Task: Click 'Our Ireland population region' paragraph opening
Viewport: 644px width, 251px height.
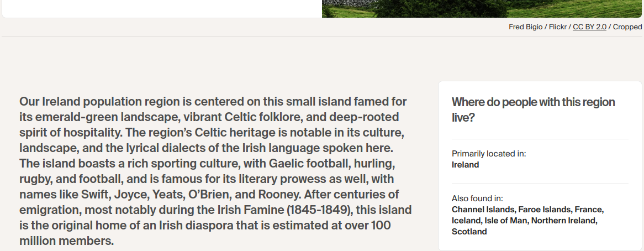Action: (99, 102)
